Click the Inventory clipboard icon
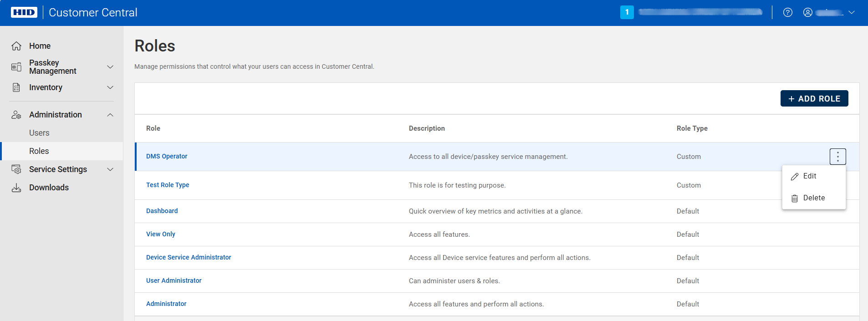This screenshot has height=321, width=868. (16, 87)
